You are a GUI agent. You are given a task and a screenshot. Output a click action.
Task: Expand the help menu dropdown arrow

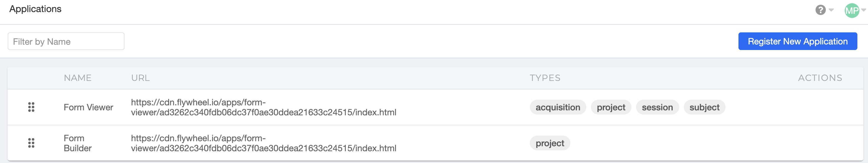click(831, 10)
